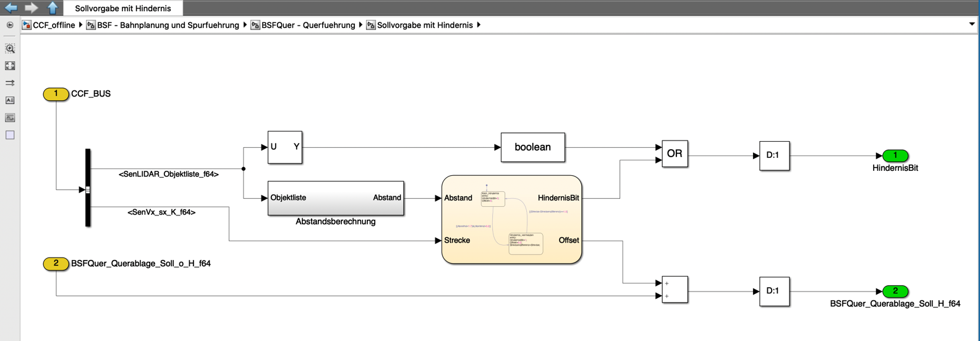Expand arrow after Sollvorgabe mit Hindernis breadcrumb
Viewport: 980px width, 341px height.
479,25
